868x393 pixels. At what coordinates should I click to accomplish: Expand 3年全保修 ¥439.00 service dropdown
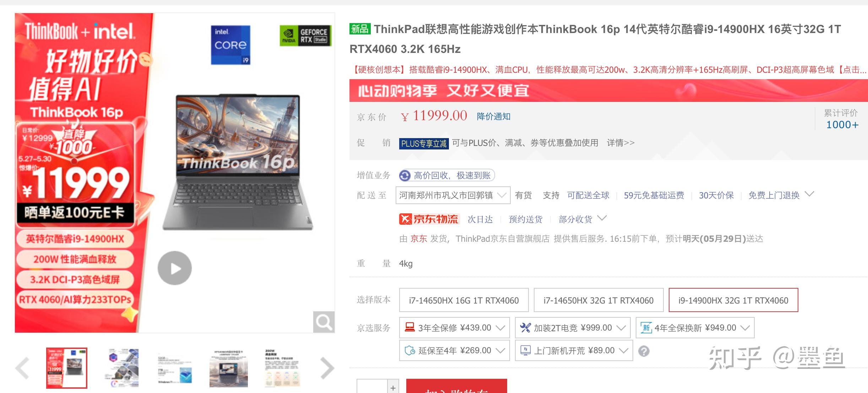click(x=455, y=328)
